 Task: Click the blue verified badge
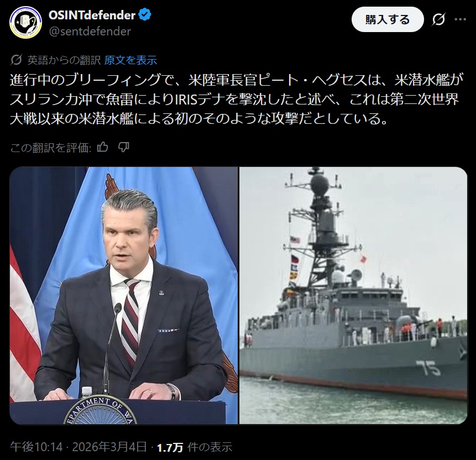(145, 15)
